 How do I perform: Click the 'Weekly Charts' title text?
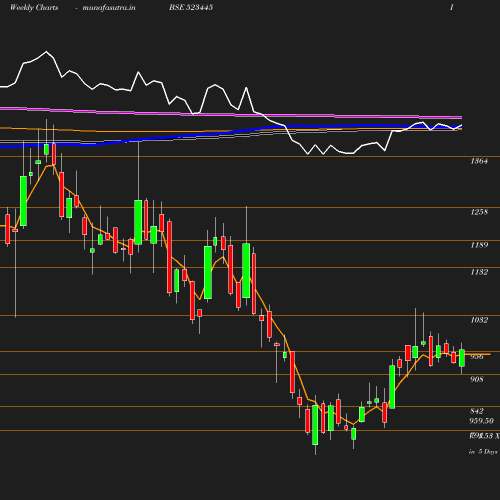point(34,7)
